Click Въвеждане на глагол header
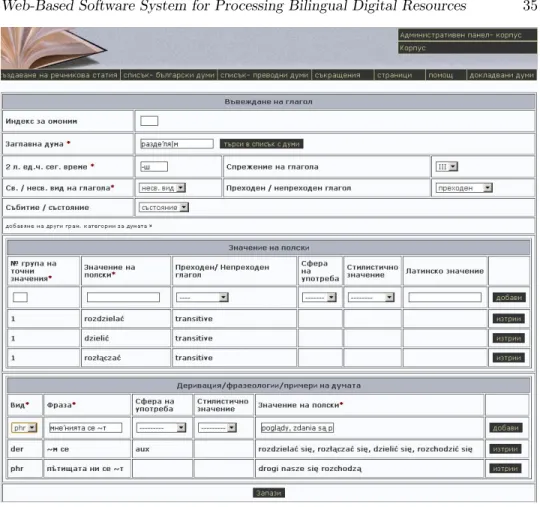 (x=269, y=102)
